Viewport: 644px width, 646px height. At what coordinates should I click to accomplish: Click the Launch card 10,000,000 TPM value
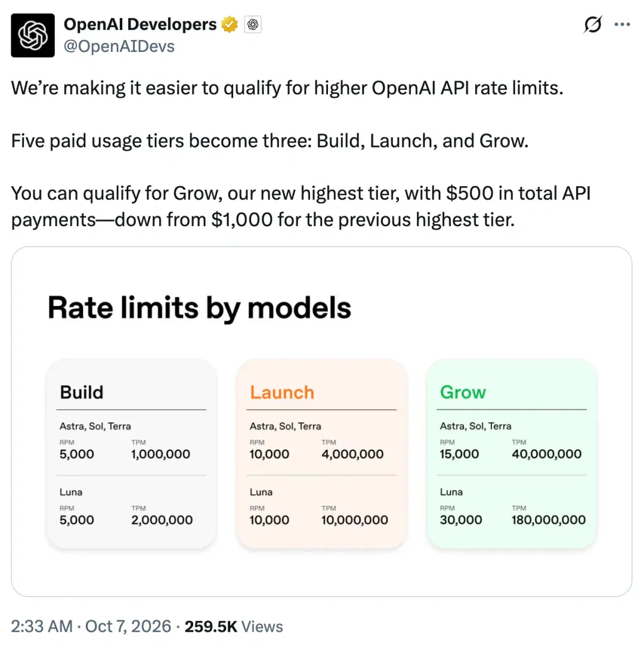coord(355,520)
